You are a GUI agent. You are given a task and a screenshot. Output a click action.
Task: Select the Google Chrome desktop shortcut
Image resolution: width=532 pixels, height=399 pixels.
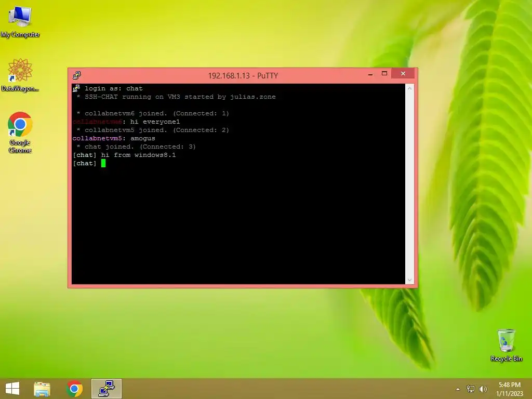pos(20,132)
